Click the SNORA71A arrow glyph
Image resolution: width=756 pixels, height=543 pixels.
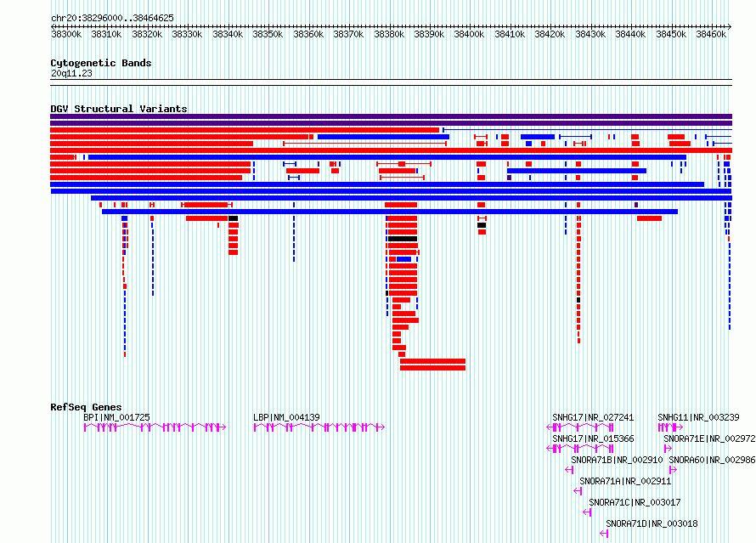(578, 491)
